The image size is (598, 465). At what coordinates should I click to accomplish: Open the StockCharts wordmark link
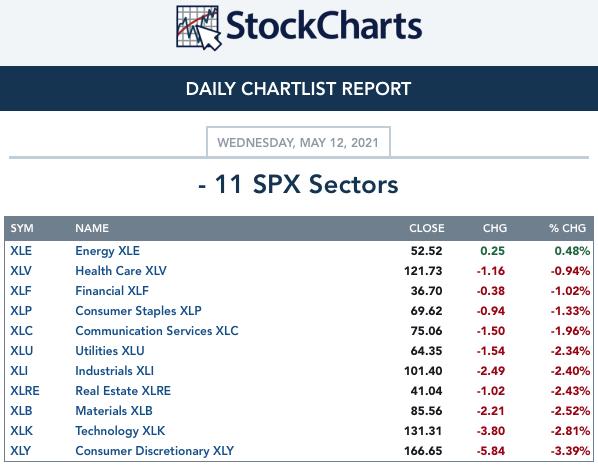pyautogui.click(x=324, y=26)
